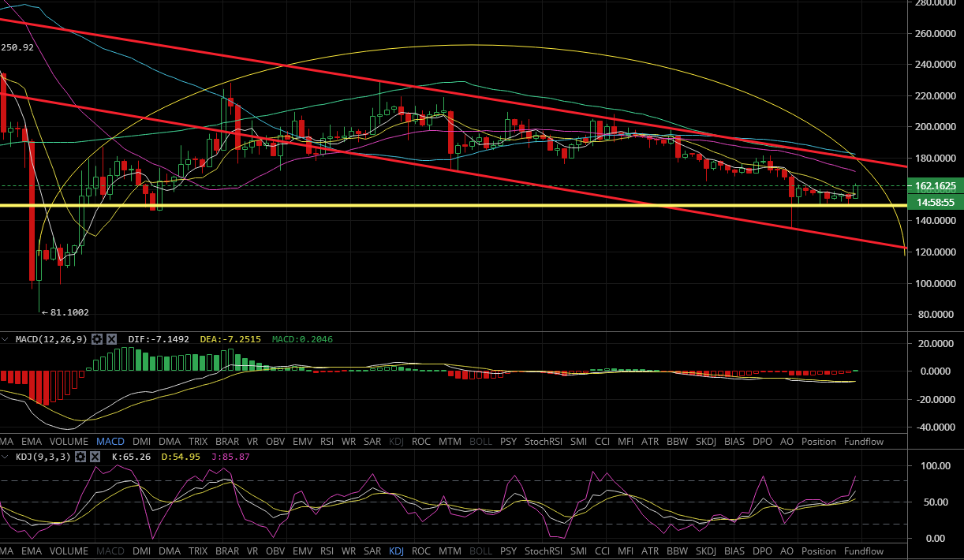
Task: Select TRIX in the KDJ panel's indicator row
Action: coord(199,551)
